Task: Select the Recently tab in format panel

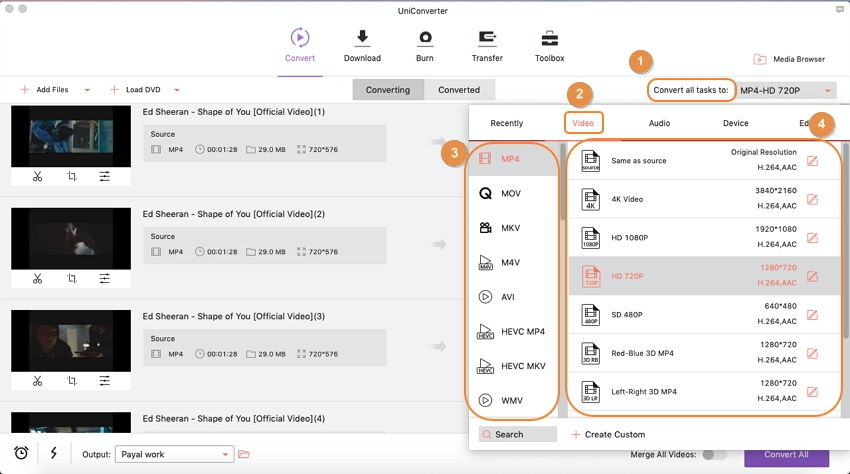Action: (506, 123)
